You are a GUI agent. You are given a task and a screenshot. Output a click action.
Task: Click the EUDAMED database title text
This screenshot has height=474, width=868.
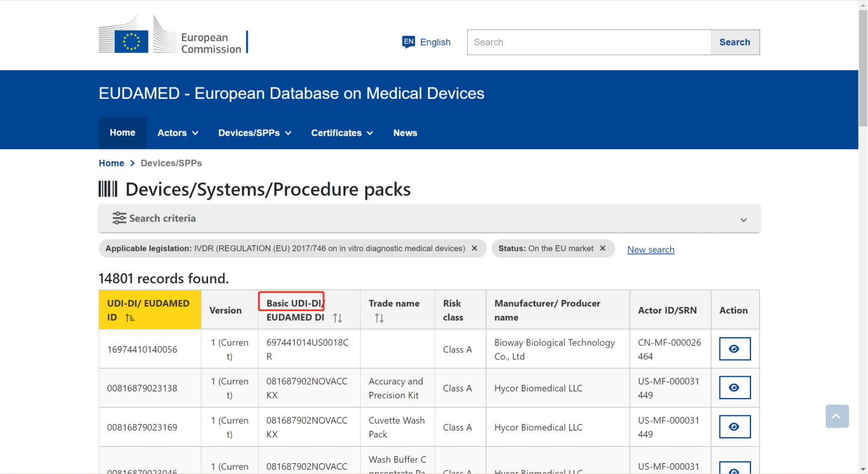tap(292, 93)
